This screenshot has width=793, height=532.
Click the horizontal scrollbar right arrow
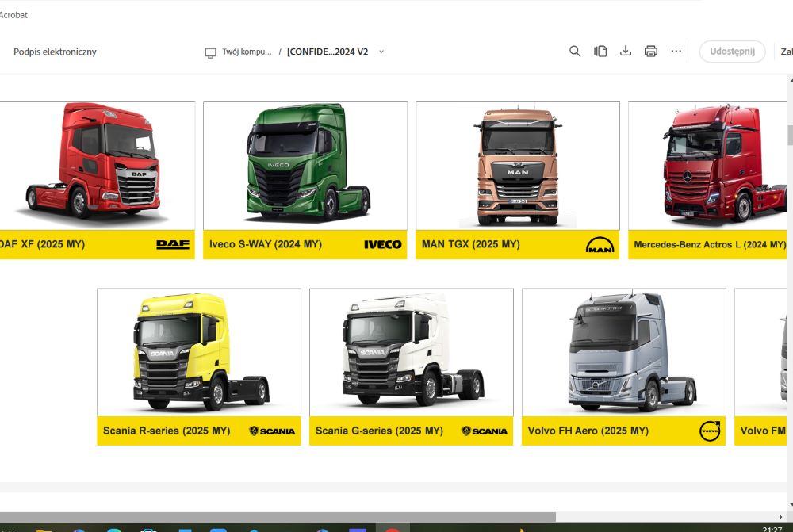tap(780, 517)
